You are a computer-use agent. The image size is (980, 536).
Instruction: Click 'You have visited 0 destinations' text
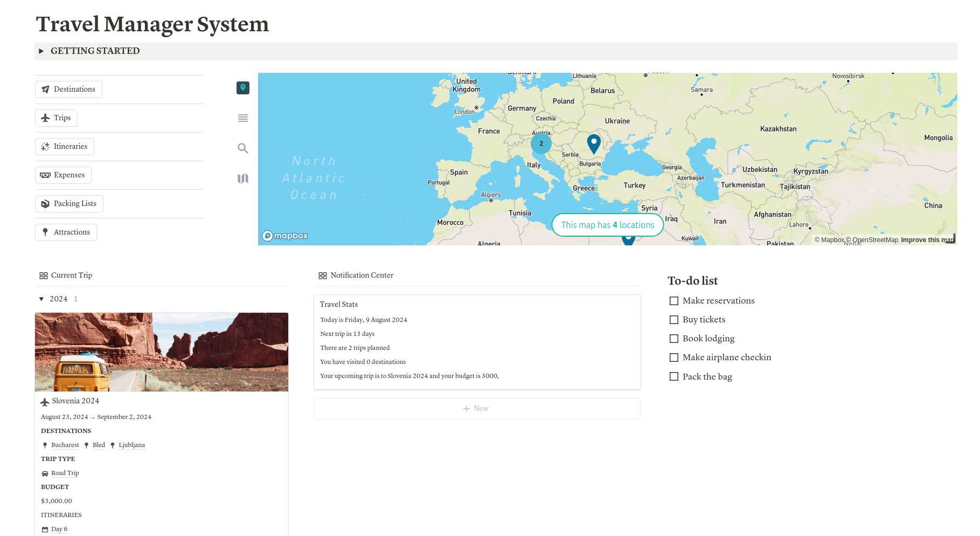(363, 362)
